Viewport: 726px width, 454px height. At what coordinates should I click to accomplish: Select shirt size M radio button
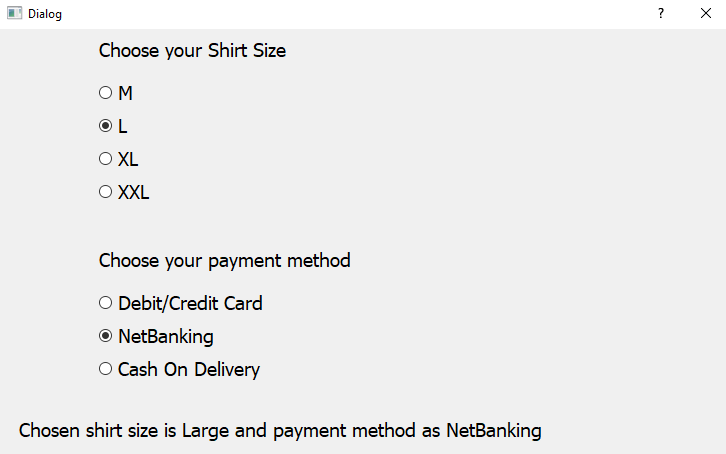[116, 93]
